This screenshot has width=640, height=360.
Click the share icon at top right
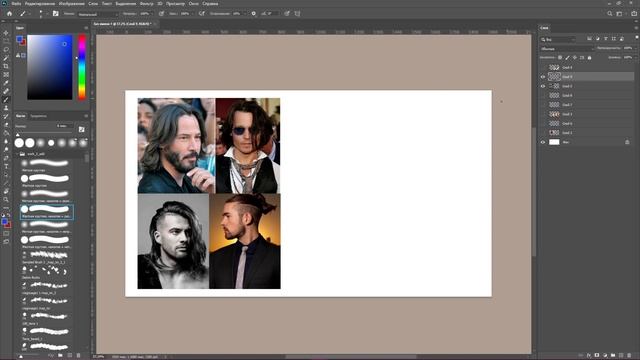click(x=634, y=13)
